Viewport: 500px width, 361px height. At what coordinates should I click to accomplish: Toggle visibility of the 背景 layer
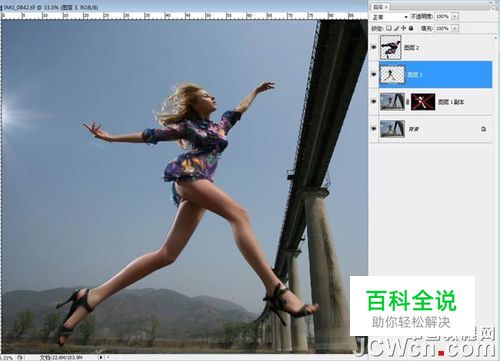[374, 129]
